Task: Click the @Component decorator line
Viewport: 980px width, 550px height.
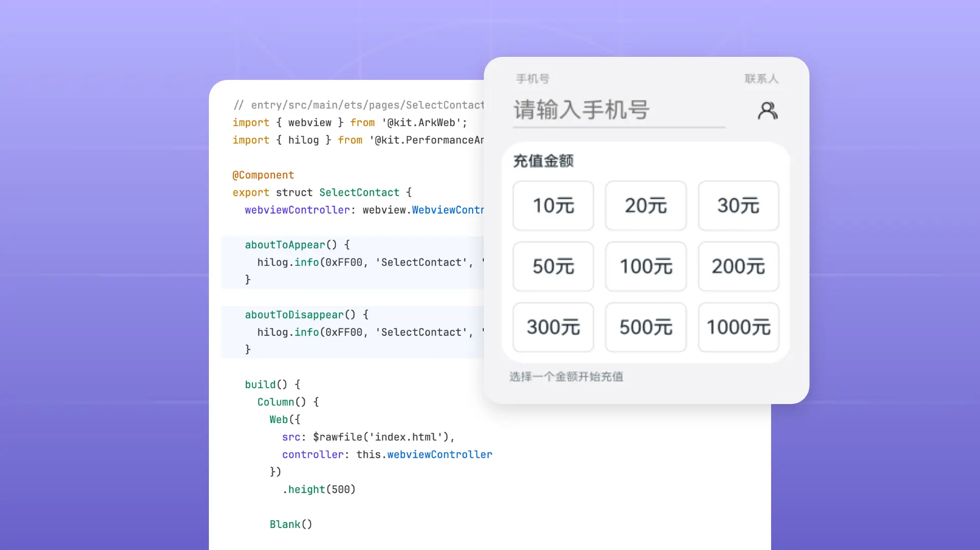Action: [263, 175]
